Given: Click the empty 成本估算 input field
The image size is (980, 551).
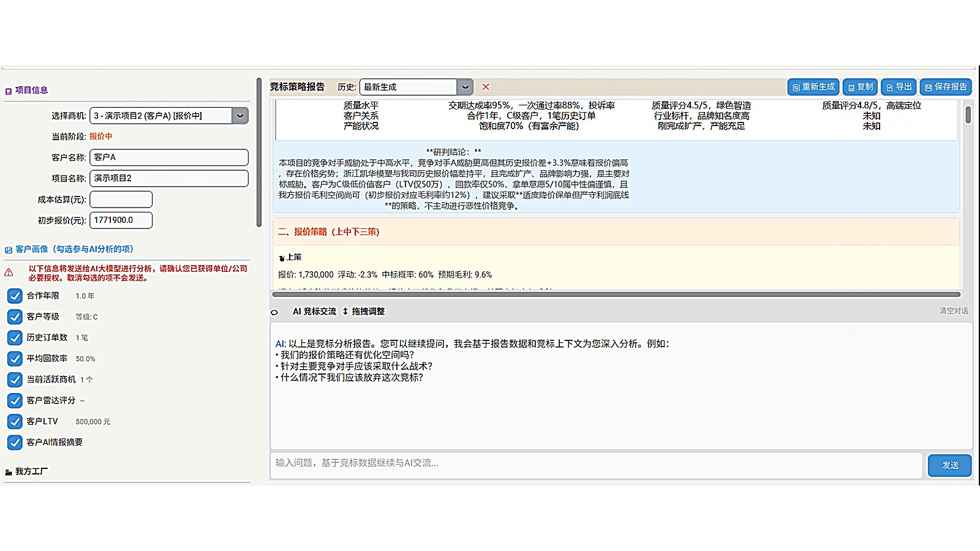Looking at the screenshot, I should pyautogui.click(x=121, y=200).
